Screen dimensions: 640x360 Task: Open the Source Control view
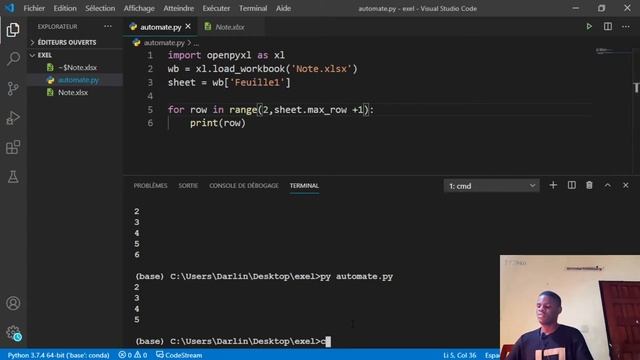[13, 88]
